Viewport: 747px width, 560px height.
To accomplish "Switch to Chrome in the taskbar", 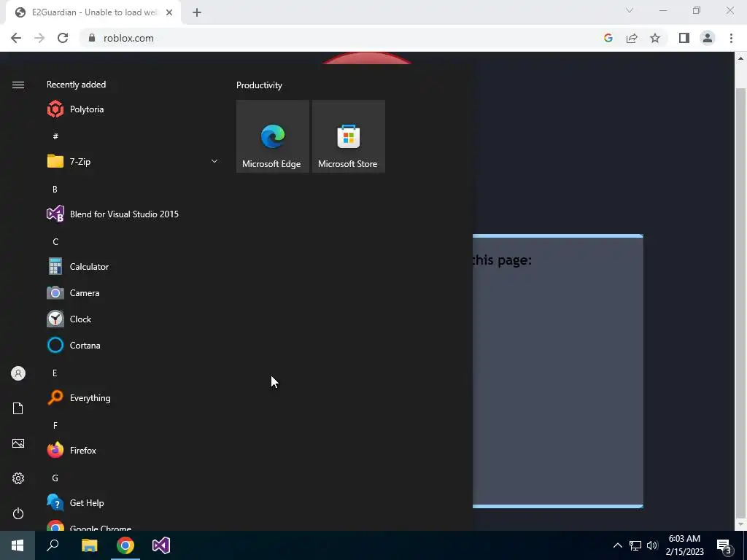I will pos(125,545).
